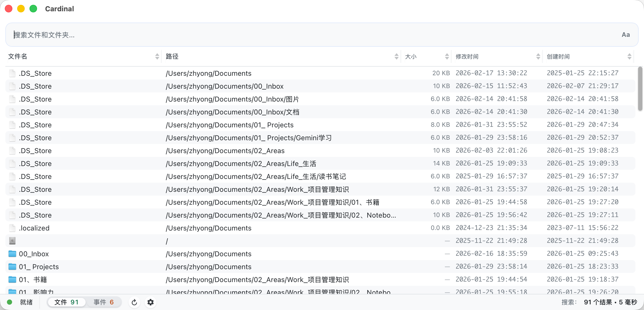The width and height of the screenshot is (644, 310).
Task: Sort by 文件名 column arrows
Action: tap(157, 56)
